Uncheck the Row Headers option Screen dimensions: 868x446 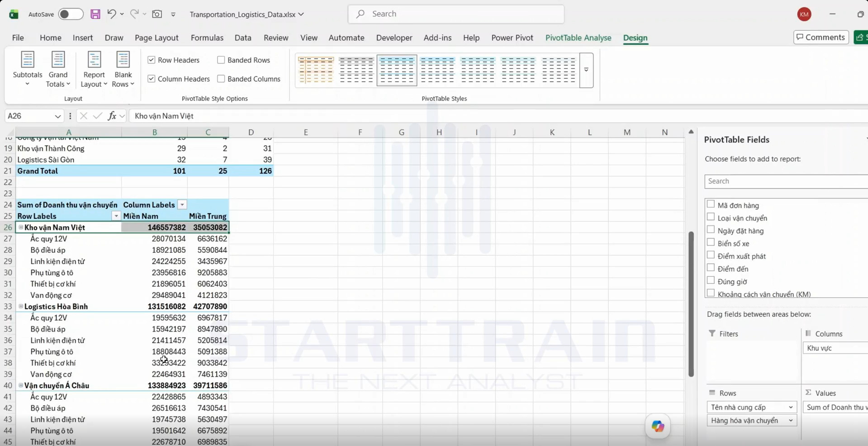pos(152,60)
